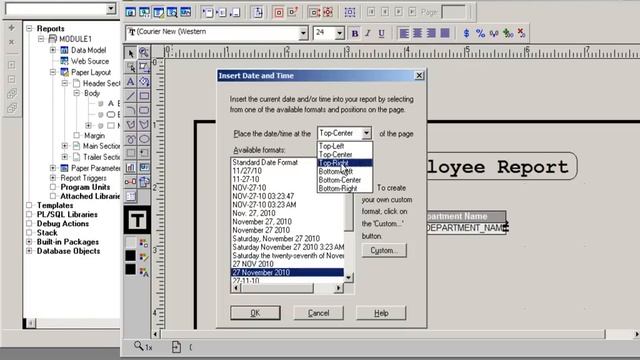Toggle italic formatting
Image resolution: width=640 pixels, height=360 pixels.
(x=368, y=33)
